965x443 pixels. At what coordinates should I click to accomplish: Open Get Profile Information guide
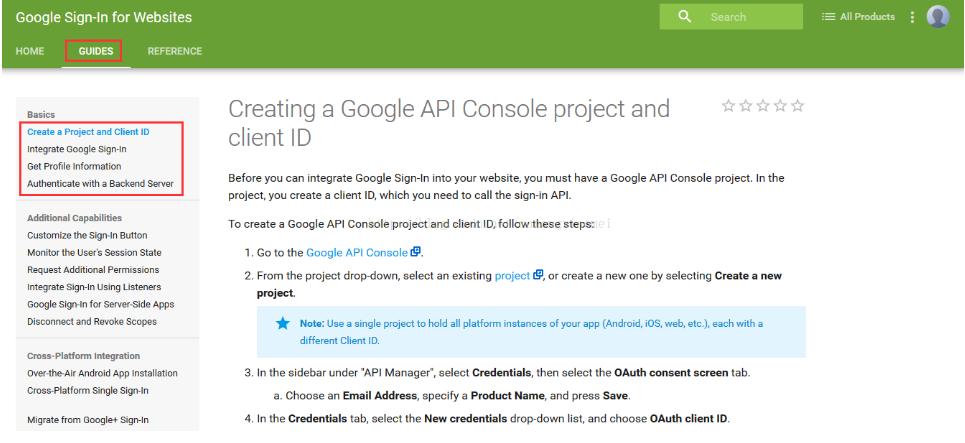click(75, 166)
